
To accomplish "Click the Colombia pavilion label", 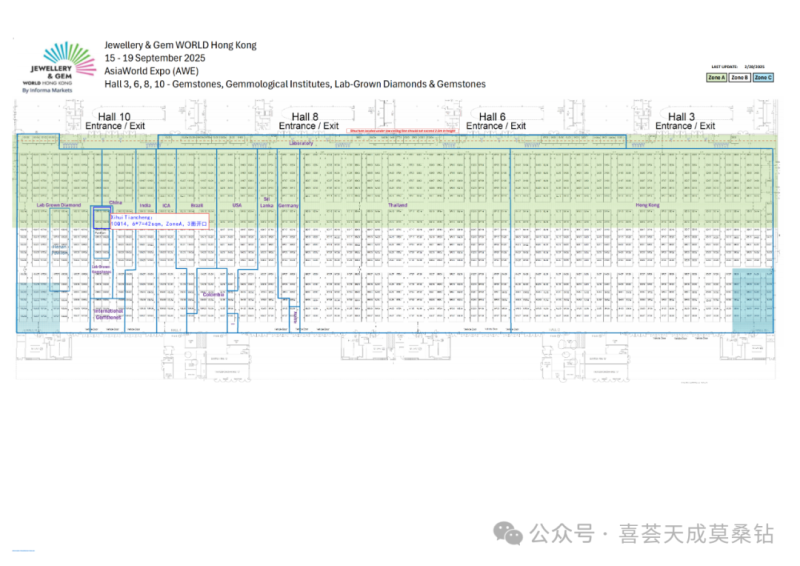I will pyautogui.click(x=213, y=294).
